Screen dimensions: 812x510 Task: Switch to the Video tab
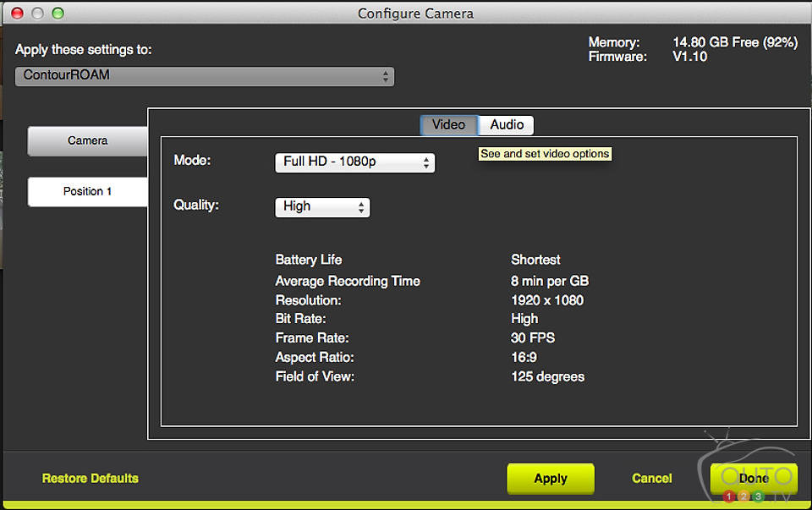(448, 125)
